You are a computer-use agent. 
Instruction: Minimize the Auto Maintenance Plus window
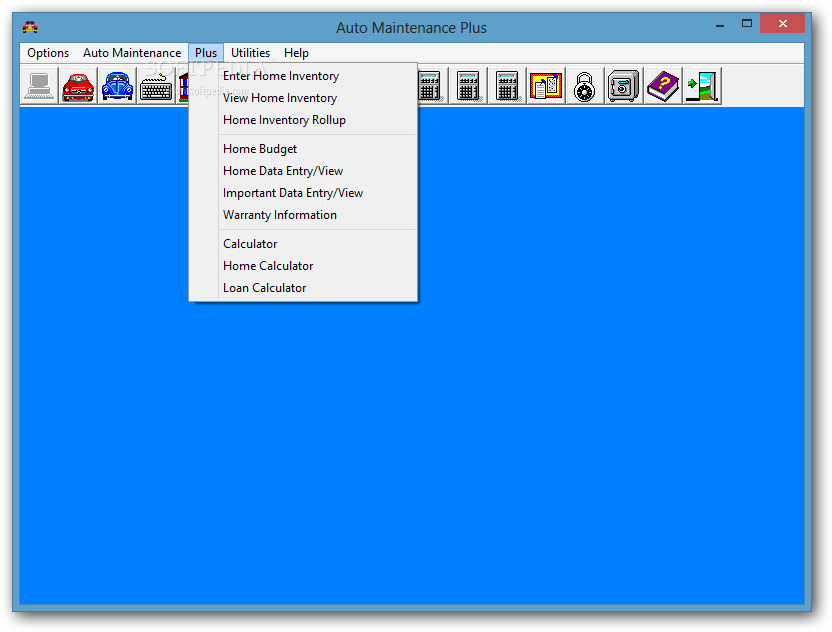(720, 24)
